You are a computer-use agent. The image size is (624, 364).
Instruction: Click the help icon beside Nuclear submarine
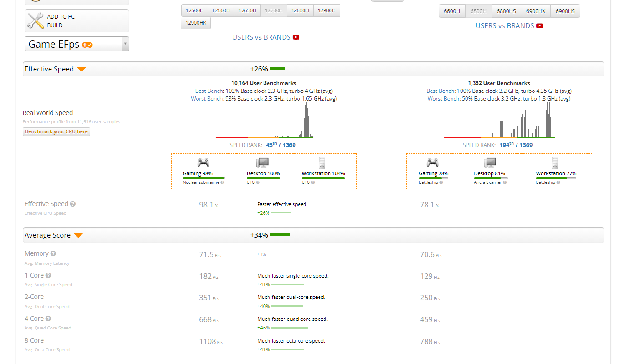coord(222,182)
